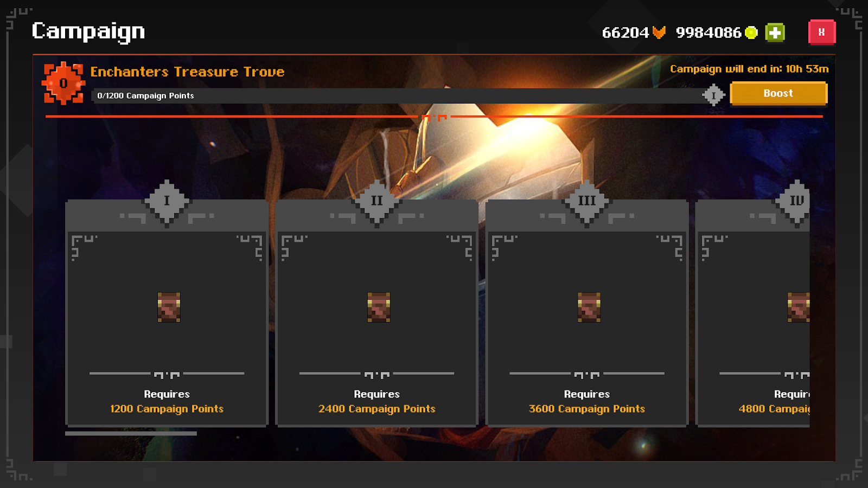Click the orange Boost button
Image resolution: width=868 pixels, height=488 pixels.
click(x=778, y=93)
